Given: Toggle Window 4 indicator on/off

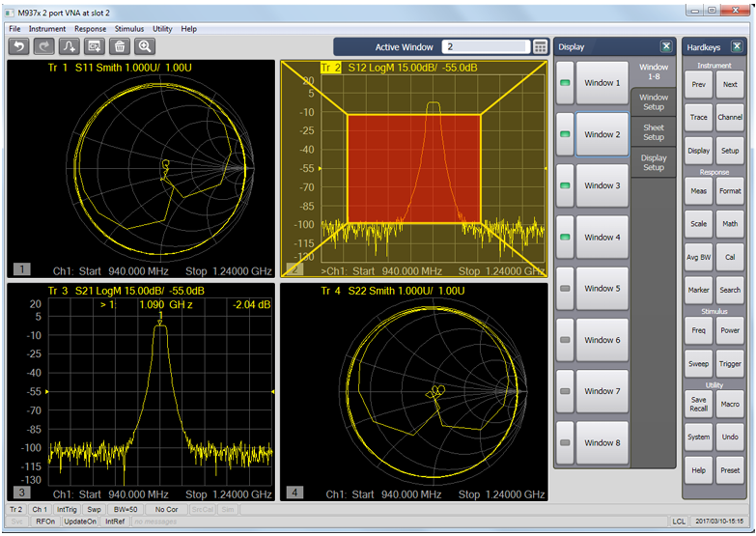Looking at the screenshot, I should 565,237.
